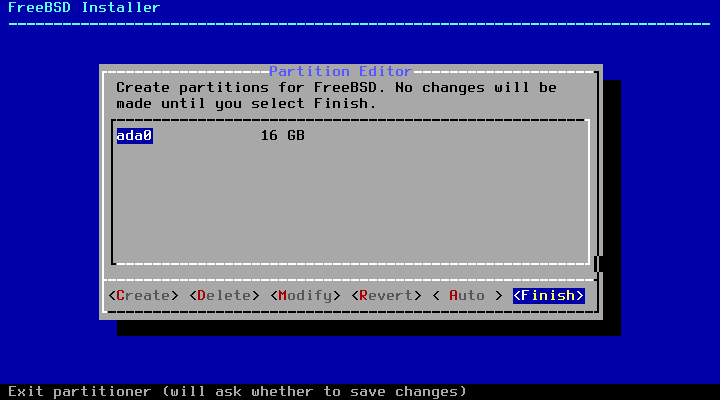
Task: Click the red D hotkey in Delete
Action: [x=202, y=295]
